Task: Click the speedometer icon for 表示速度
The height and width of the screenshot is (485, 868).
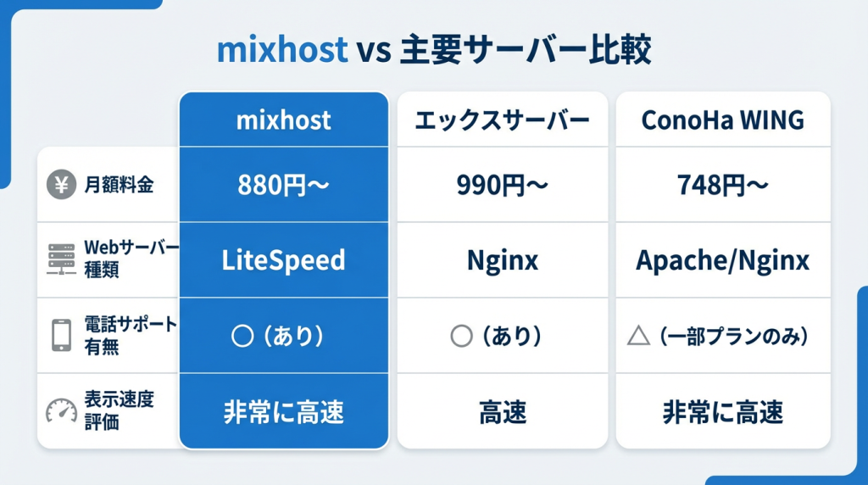Action: coord(61,410)
